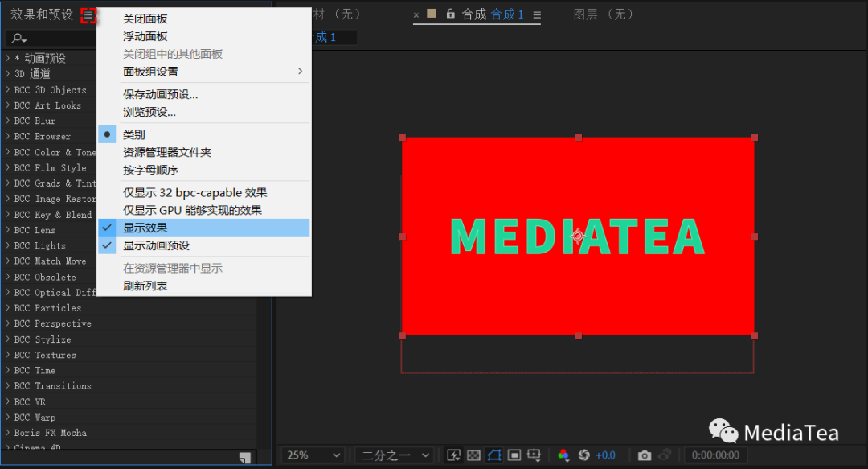The height and width of the screenshot is (469, 868).
Task: Expand BCC Particles category
Action: tap(8, 307)
